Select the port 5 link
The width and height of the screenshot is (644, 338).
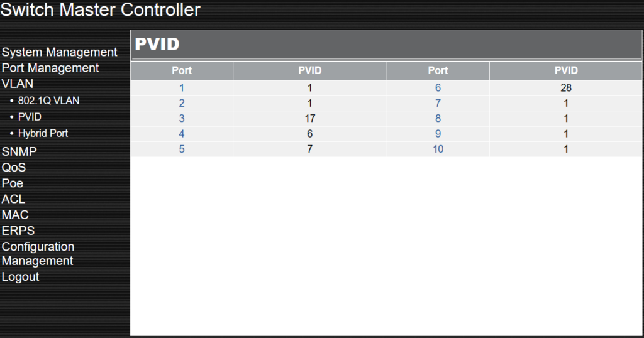[182, 149]
